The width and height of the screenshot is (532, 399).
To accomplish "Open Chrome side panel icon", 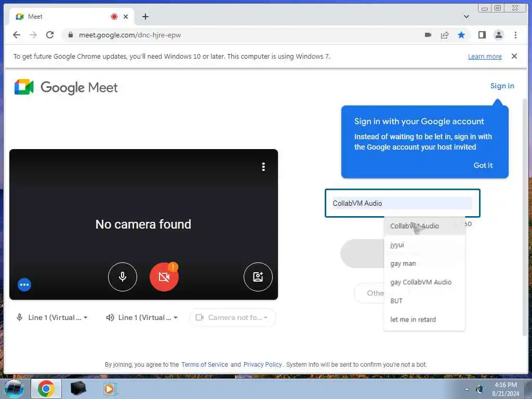I will coord(482,35).
